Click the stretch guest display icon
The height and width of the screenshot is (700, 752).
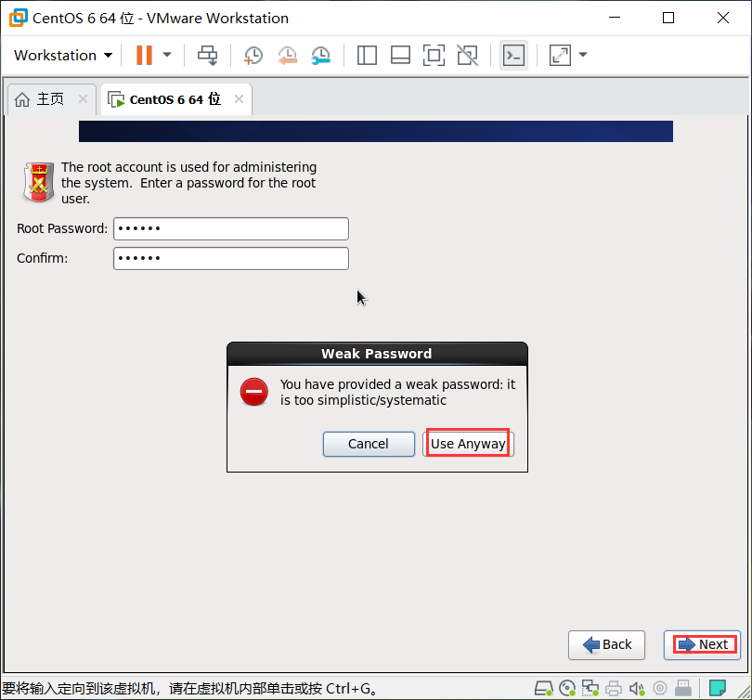(560, 55)
